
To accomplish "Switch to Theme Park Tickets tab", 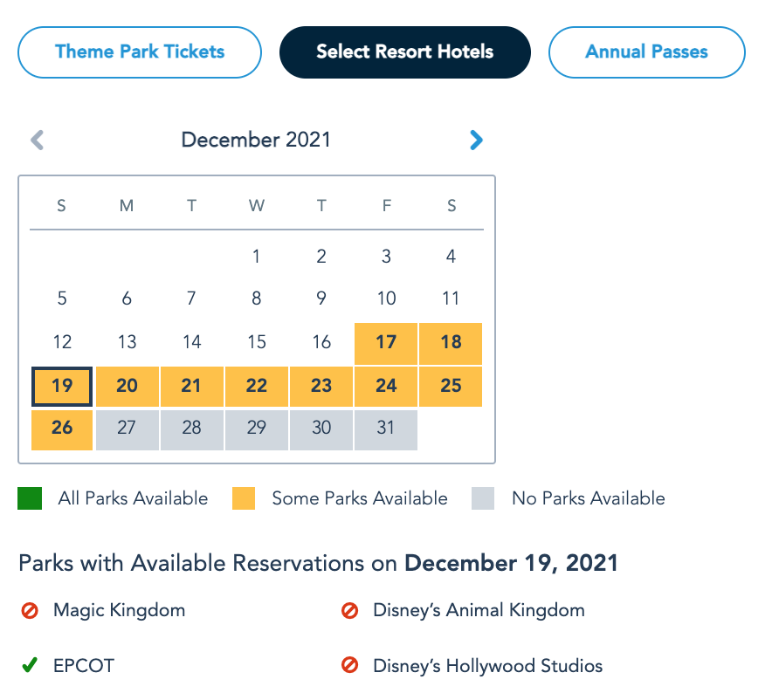I will [140, 52].
